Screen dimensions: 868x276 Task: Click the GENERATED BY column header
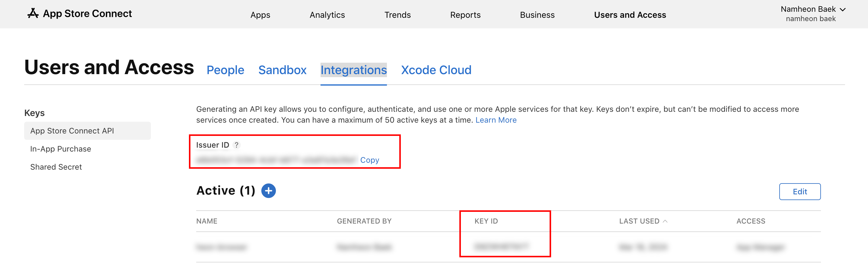(x=364, y=221)
